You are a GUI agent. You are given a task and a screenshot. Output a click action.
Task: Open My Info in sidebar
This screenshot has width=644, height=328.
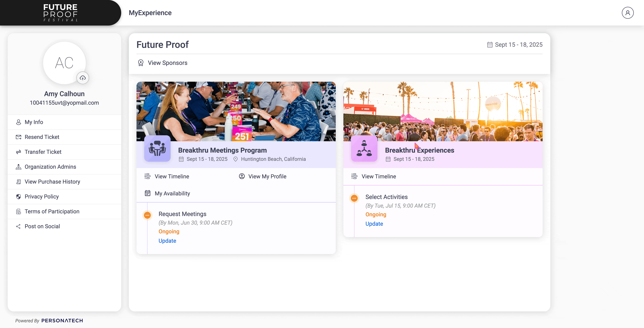(x=34, y=122)
